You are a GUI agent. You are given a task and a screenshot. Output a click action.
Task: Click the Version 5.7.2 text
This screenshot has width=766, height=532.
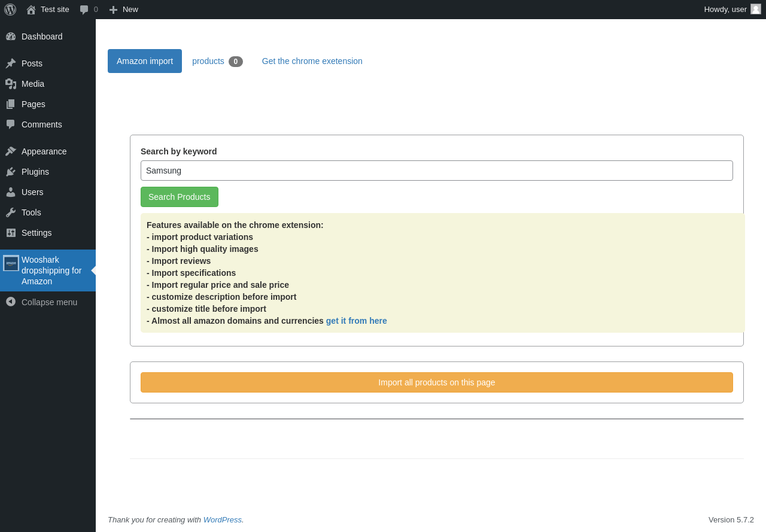click(x=731, y=519)
